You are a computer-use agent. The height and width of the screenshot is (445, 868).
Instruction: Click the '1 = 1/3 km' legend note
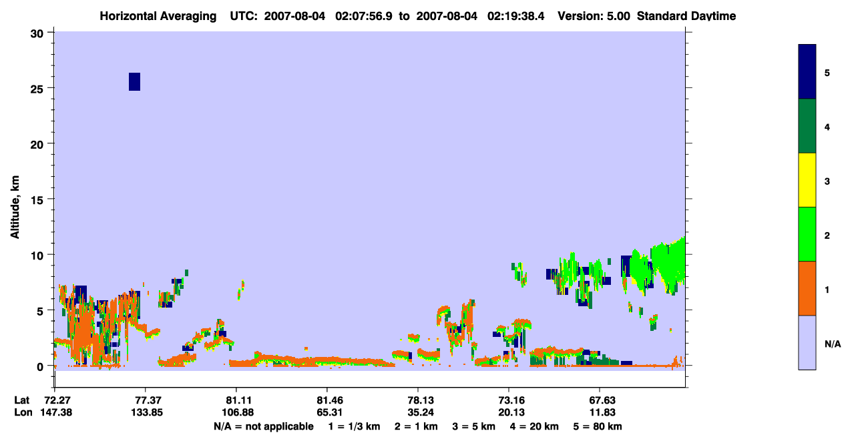[355, 427]
